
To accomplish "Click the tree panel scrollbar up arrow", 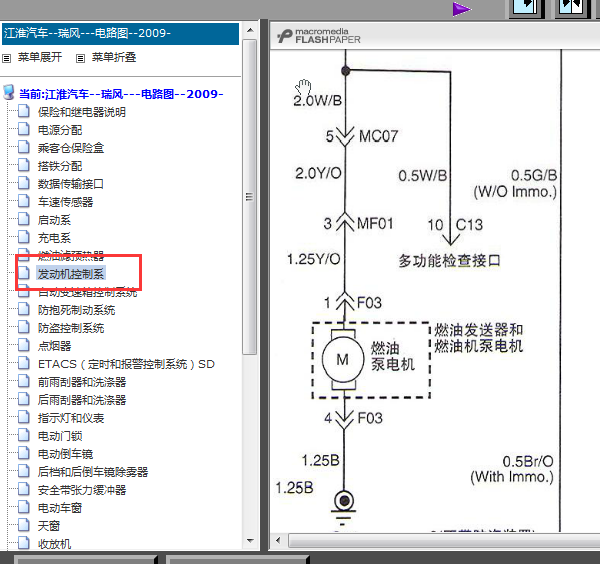I will [x=250, y=30].
